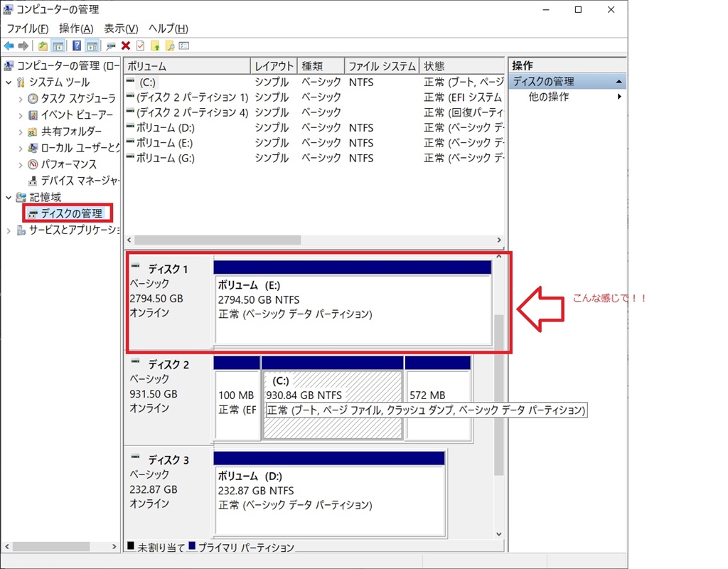Sort by the ボリューム column header

(188, 66)
